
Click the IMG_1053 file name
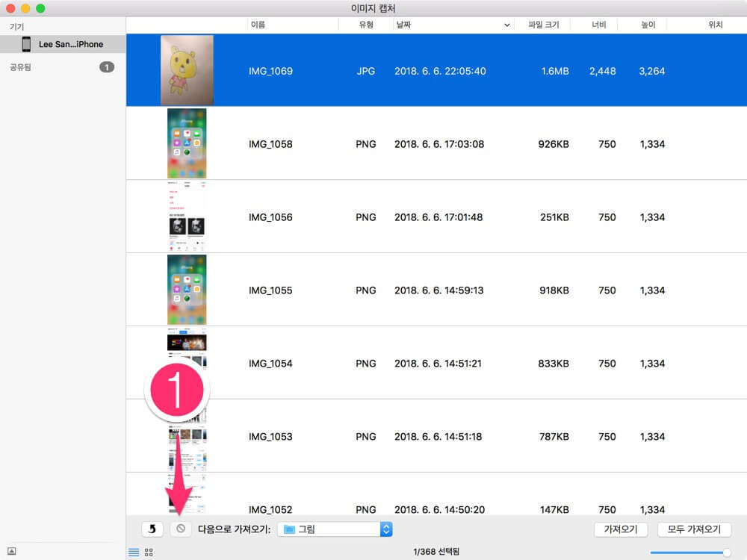(270, 437)
